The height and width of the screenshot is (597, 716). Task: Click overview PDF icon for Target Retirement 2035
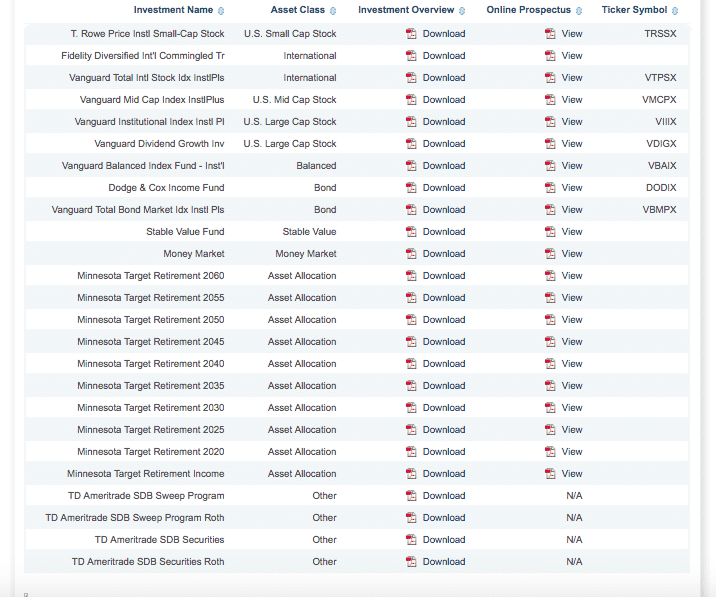tap(411, 386)
